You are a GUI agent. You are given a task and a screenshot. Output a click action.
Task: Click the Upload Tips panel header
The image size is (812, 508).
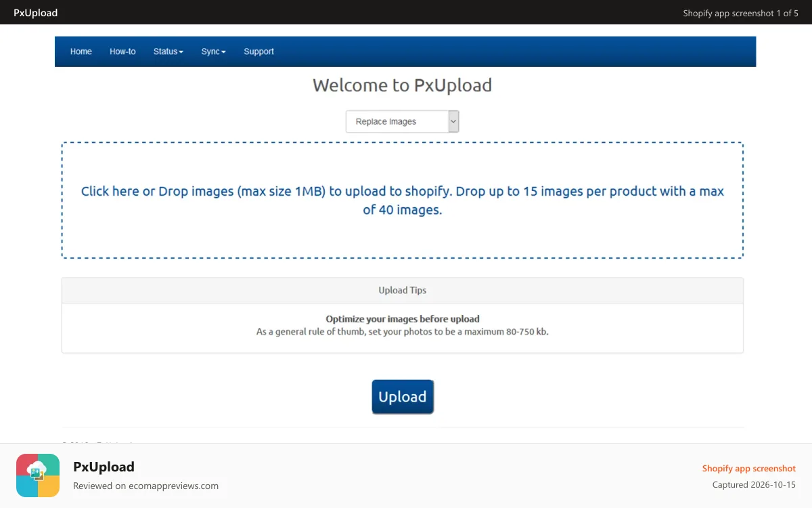403,291
